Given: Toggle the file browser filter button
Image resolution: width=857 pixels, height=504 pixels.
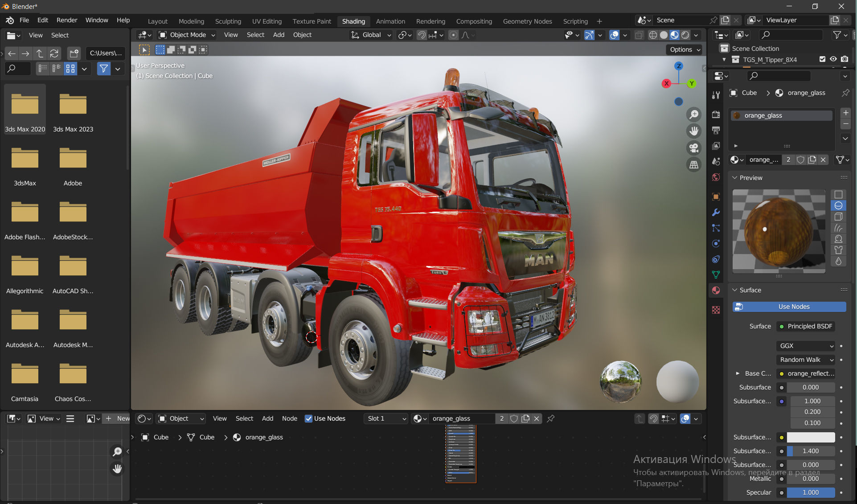Looking at the screenshot, I should [x=104, y=69].
